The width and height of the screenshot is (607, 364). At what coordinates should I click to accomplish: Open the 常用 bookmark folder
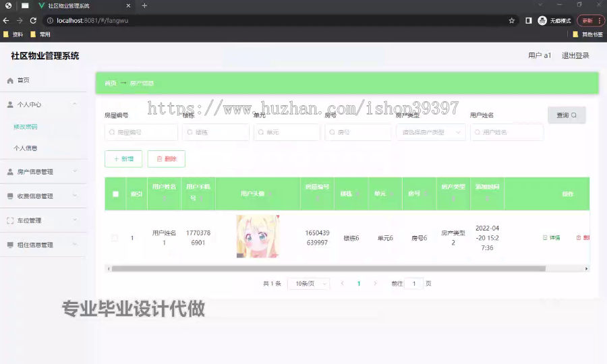point(40,34)
